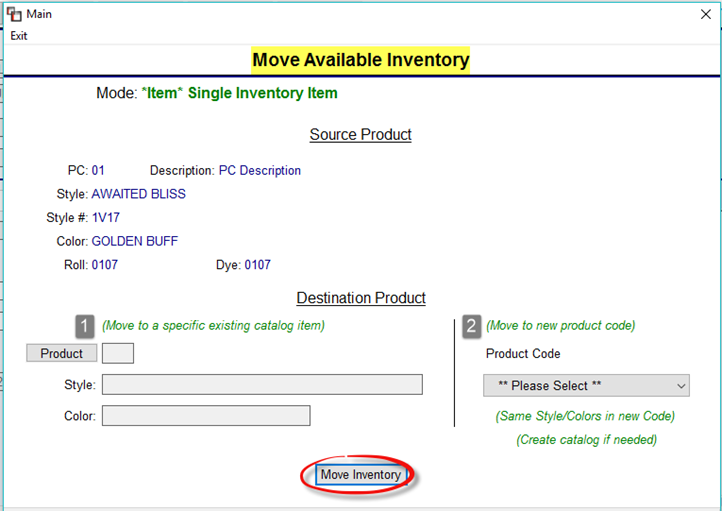
Task: Click the small product code field
Action: [118, 353]
